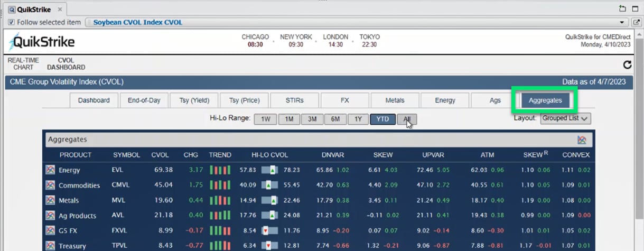
Task: Click the CVOL DASHBOARD link
Action: [x=66, y=64]
